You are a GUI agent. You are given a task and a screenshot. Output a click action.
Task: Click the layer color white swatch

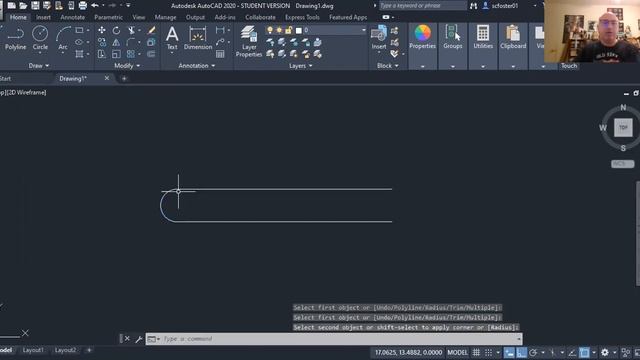coord(298,30)
